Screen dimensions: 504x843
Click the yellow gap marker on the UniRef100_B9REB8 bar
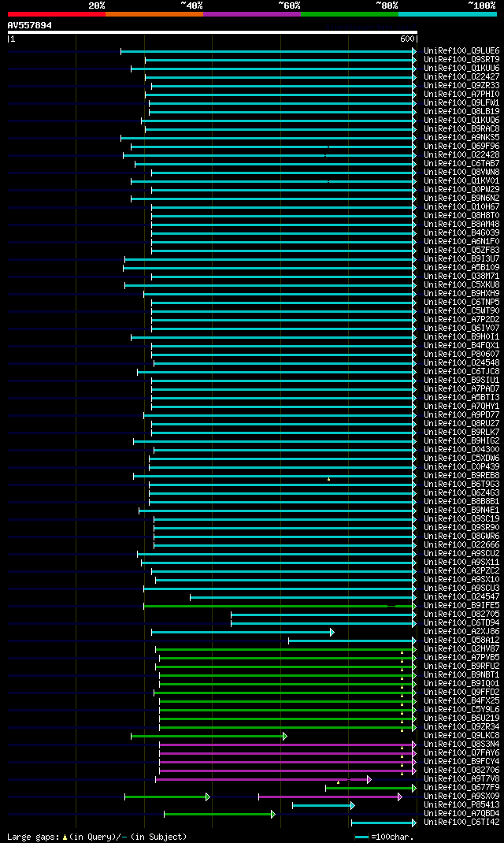tap(329, 478)
